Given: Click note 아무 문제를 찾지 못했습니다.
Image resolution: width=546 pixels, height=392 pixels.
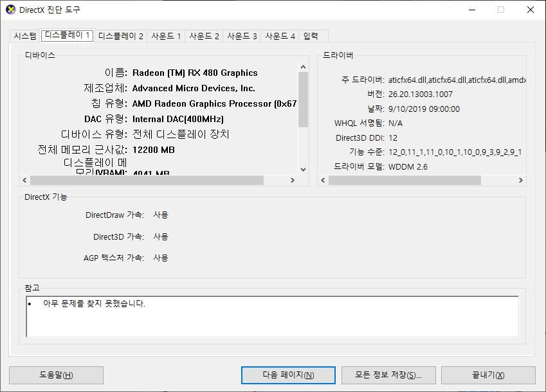Looking at the screenshot, I should point(94,304).
